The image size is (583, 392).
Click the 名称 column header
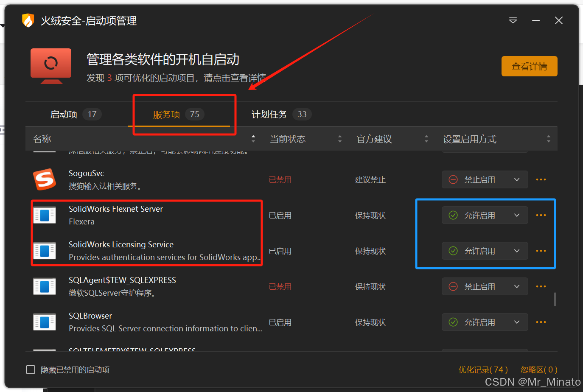tap(42, 139)
